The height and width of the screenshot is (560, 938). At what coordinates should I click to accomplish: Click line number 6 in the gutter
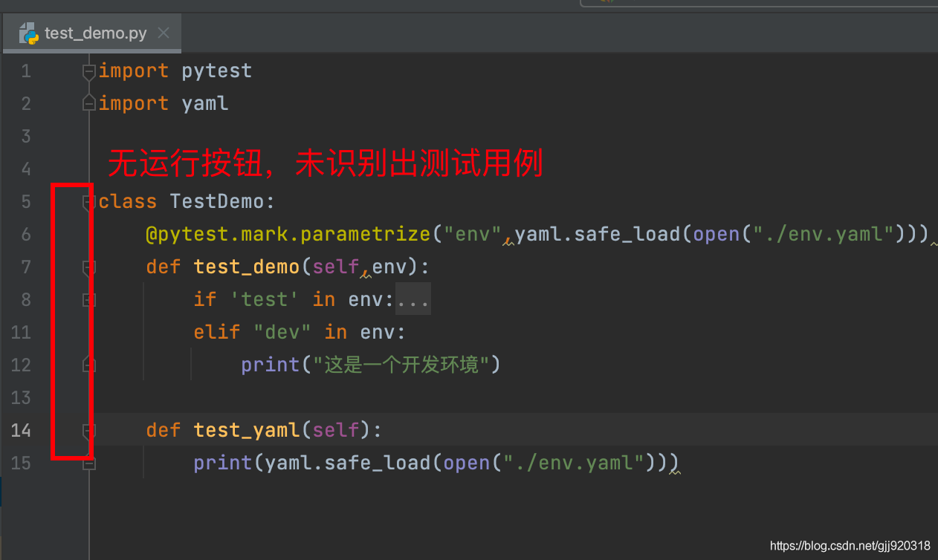point(26,234)
